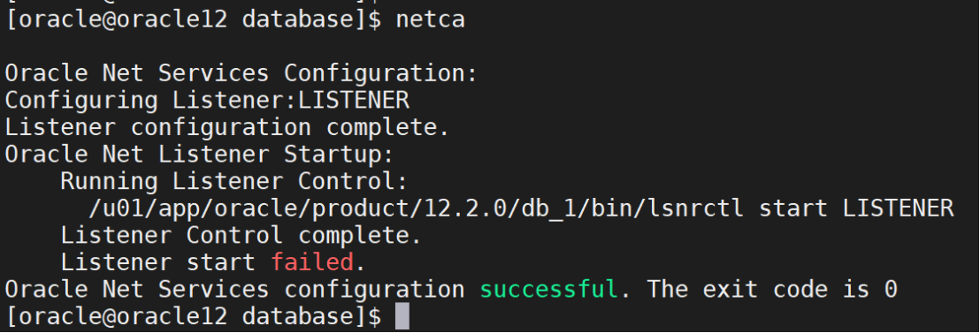980x333 pixels.
Task: Click the word LISTENER after start
Action: tap(898, 208)
